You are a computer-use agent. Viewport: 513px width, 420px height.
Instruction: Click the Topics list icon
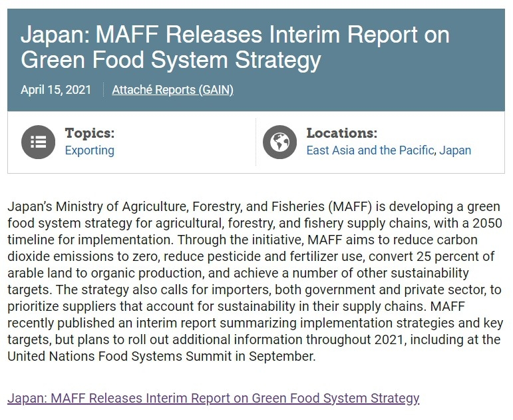point(39,141)
